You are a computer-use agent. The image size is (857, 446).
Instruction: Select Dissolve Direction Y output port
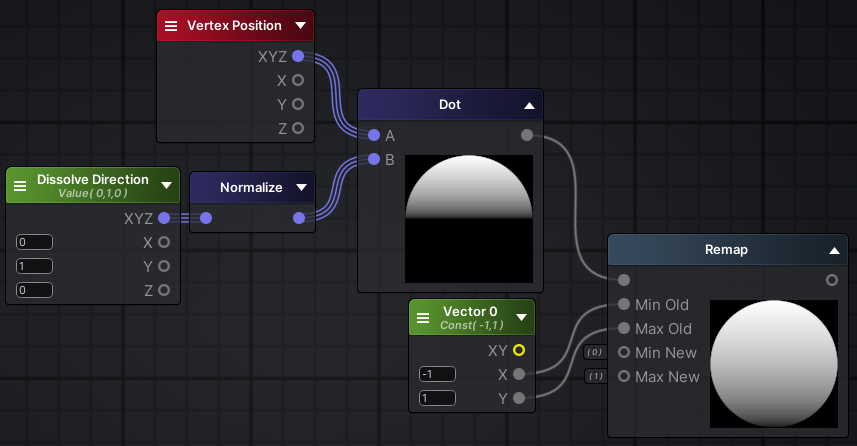164,266
